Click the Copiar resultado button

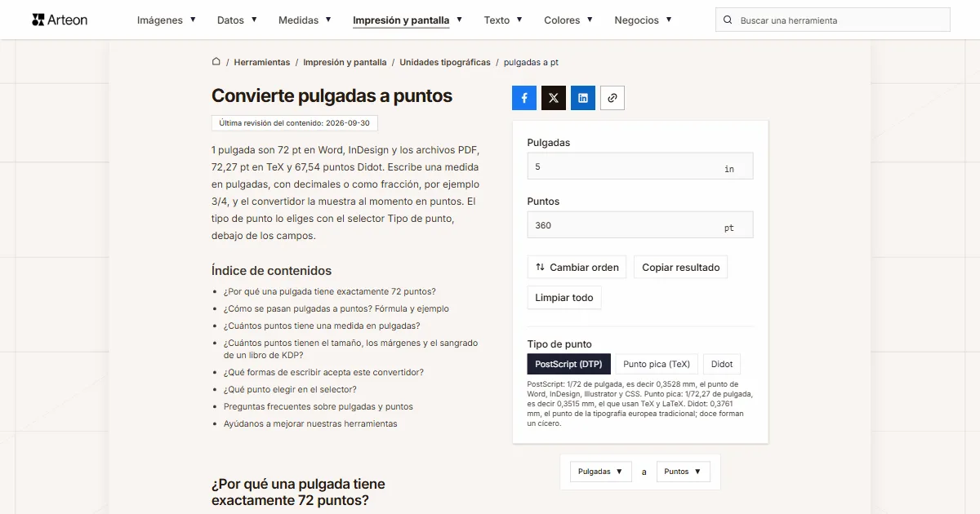tap(681, 268)
